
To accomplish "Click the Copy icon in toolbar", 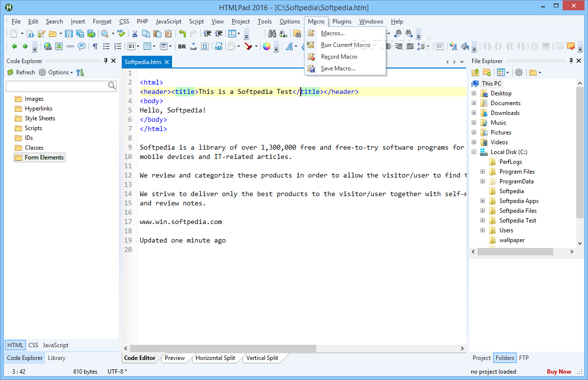I will pyautogui.click(x=146, y=34).
